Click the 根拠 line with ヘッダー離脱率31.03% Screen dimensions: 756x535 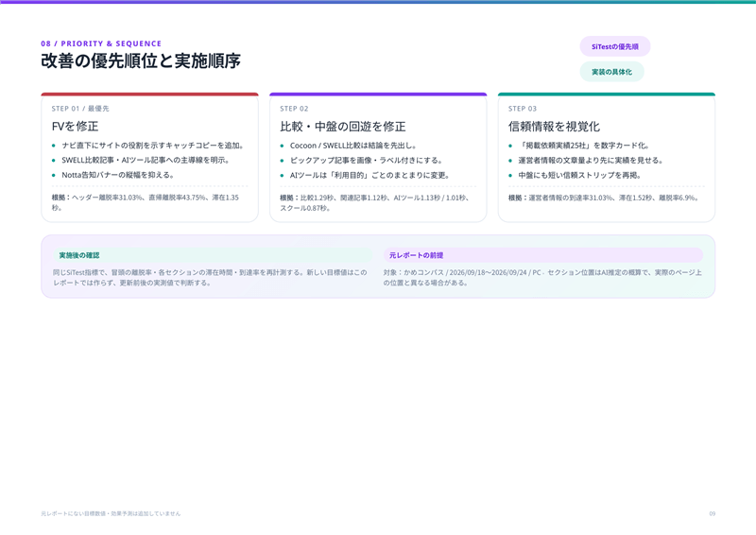(x=147, y=202)
